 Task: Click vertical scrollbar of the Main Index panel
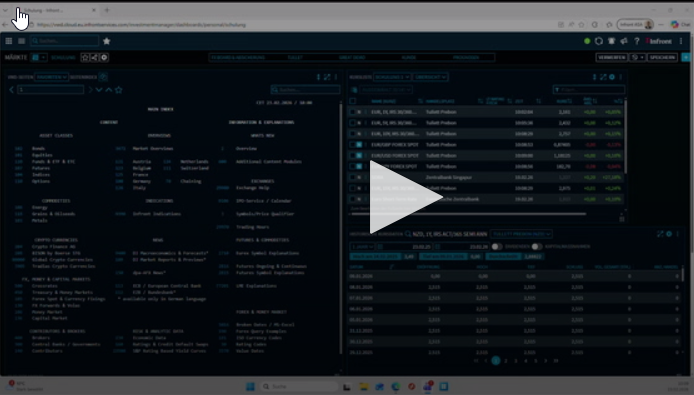click(340, 228)
